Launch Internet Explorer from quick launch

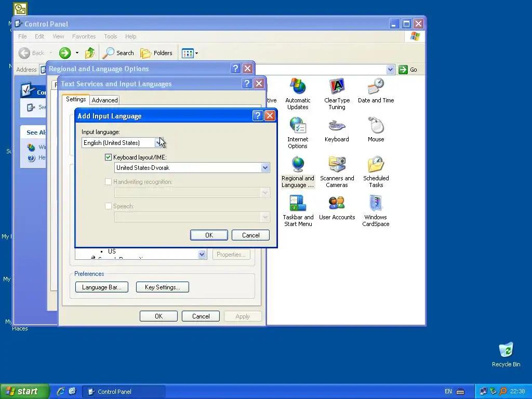point(61,391)
